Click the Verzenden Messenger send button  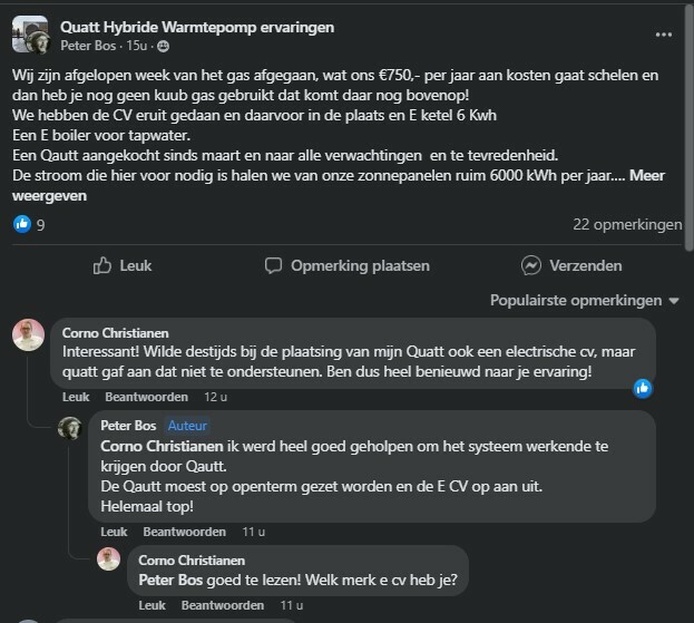click(571, 265)
